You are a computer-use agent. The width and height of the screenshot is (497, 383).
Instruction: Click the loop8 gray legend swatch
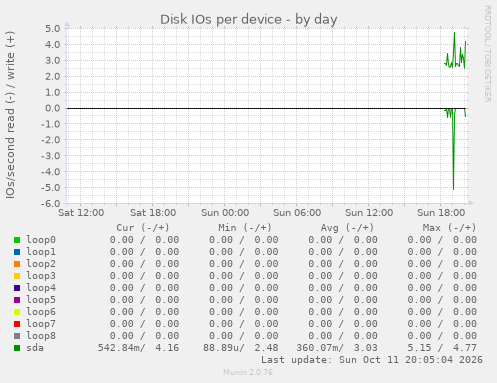pos(17,336)
